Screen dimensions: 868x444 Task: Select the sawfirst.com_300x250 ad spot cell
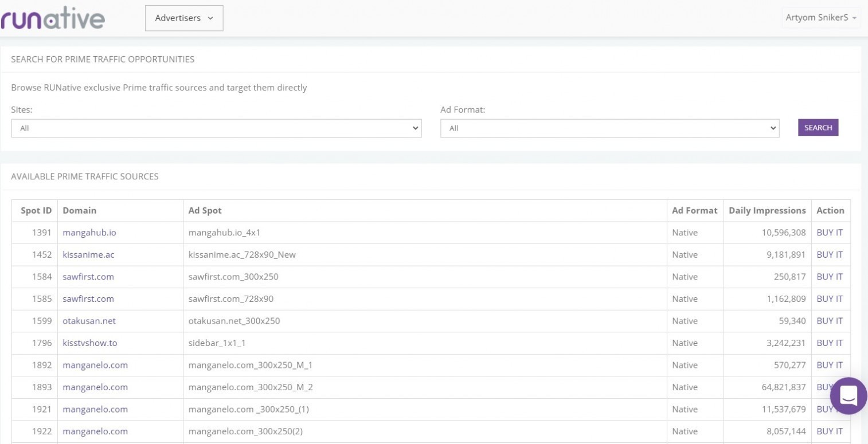(425, 277)
